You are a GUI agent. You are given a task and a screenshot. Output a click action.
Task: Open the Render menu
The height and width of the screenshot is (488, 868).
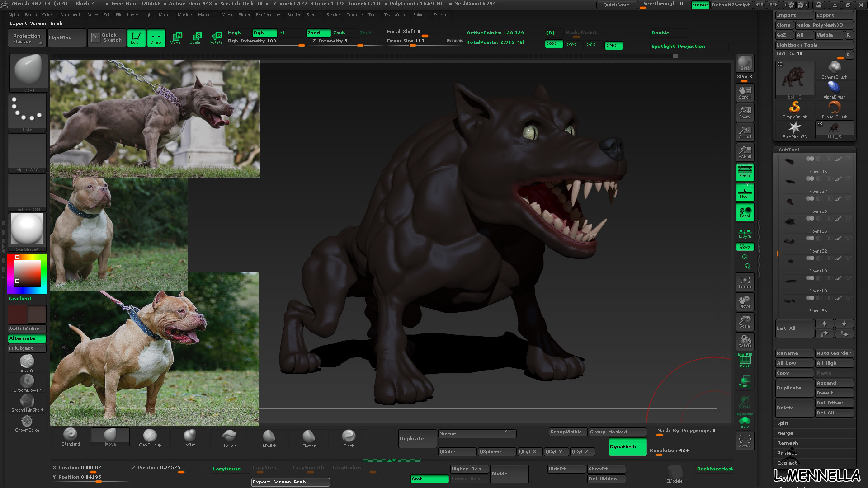point(294,15)
